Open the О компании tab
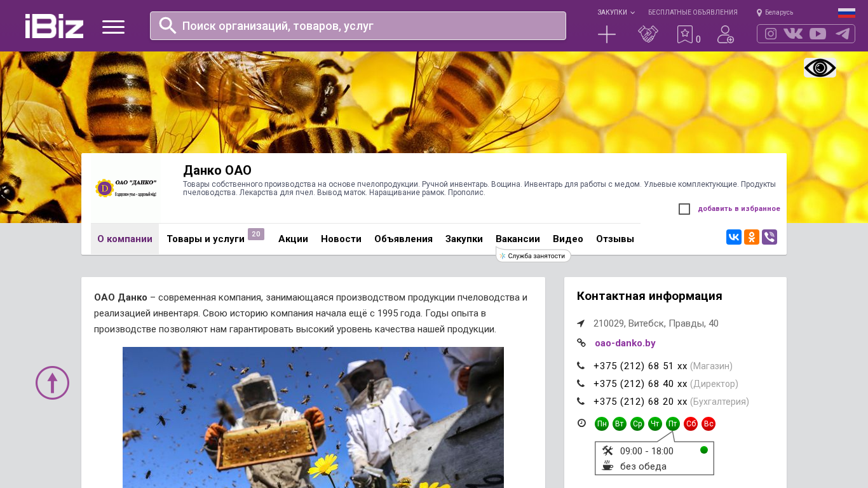The image size is (868, 488). [x=125, y=239]
